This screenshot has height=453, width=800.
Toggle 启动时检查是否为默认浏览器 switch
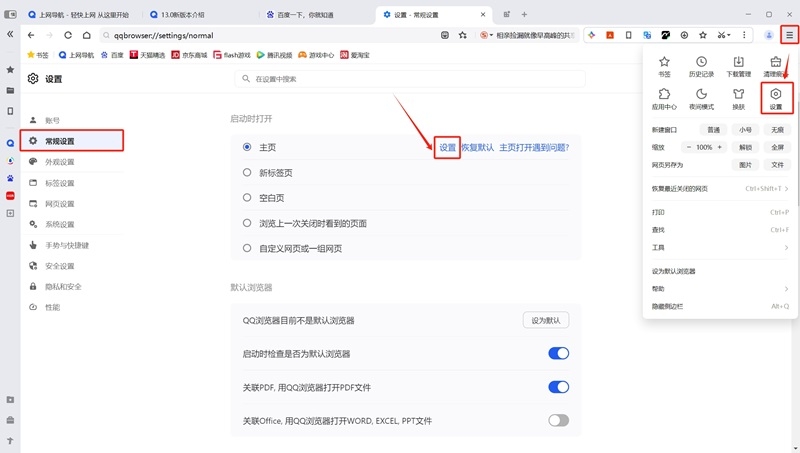(x=558, y=353)
